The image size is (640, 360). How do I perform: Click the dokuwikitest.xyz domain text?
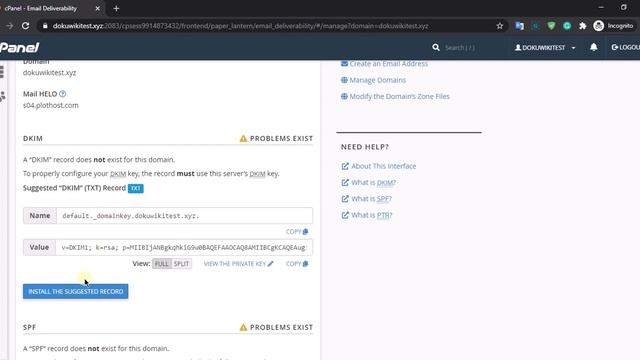click(x=49, y=73)
